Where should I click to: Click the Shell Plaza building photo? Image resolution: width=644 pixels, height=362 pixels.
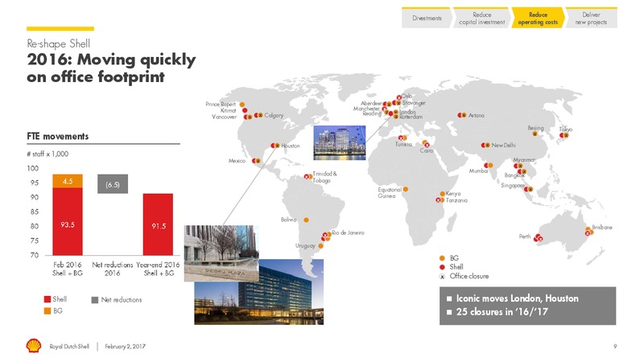[221, 253]
